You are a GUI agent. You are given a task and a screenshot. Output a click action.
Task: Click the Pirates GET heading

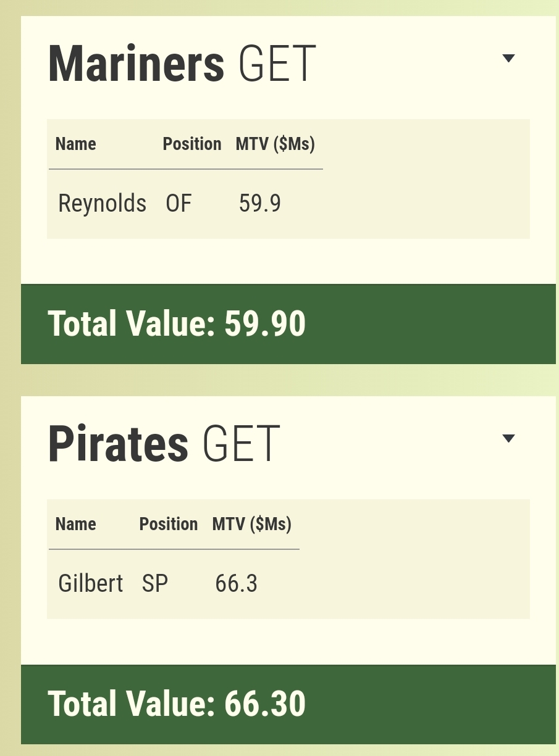pos(164,443)
